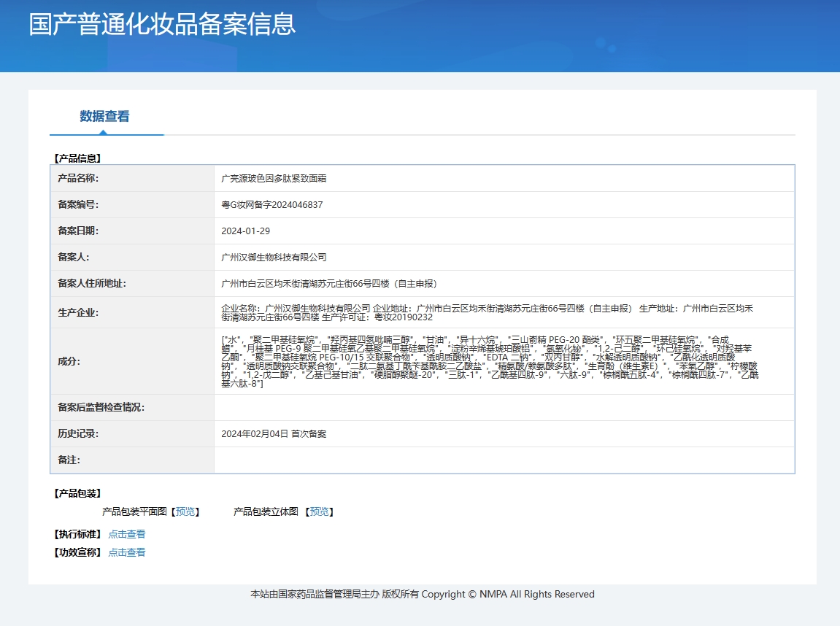Click the NMPA copyright footer text
This screenshot has height=626, width=840.
pyautogui.click(x=422, y=595)
